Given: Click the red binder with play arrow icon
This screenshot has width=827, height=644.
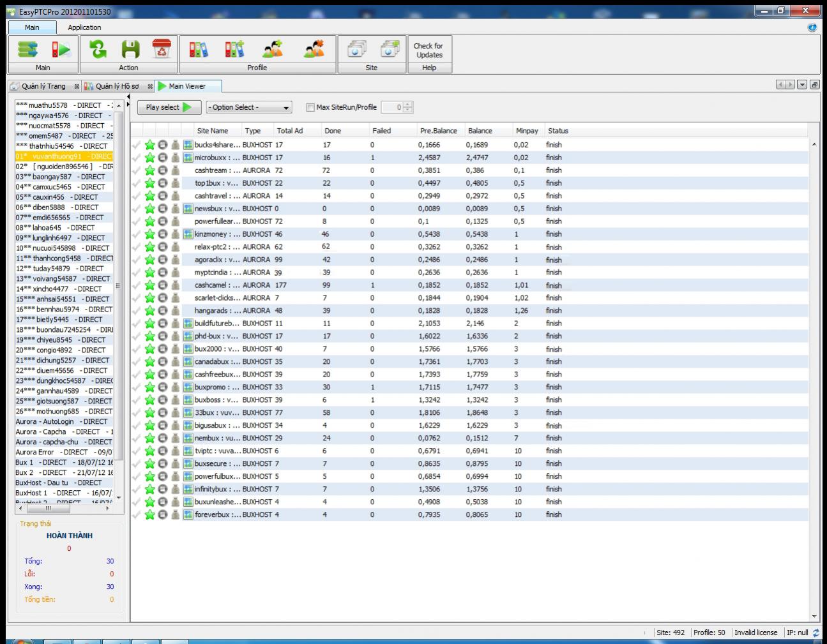Looking at the screenshot, I should coord(61,50).
